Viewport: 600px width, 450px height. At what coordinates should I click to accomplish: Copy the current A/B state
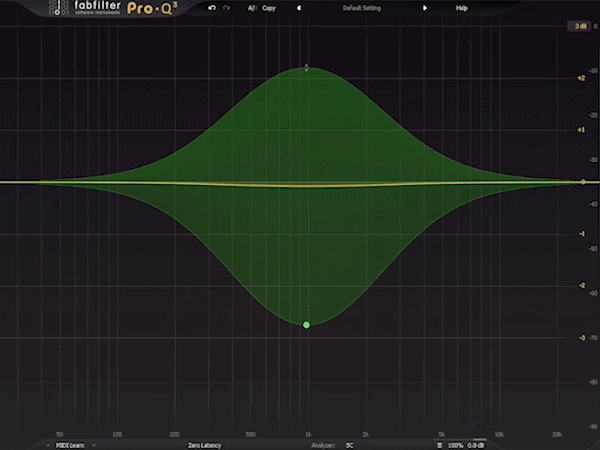click(x=269, y=8)
